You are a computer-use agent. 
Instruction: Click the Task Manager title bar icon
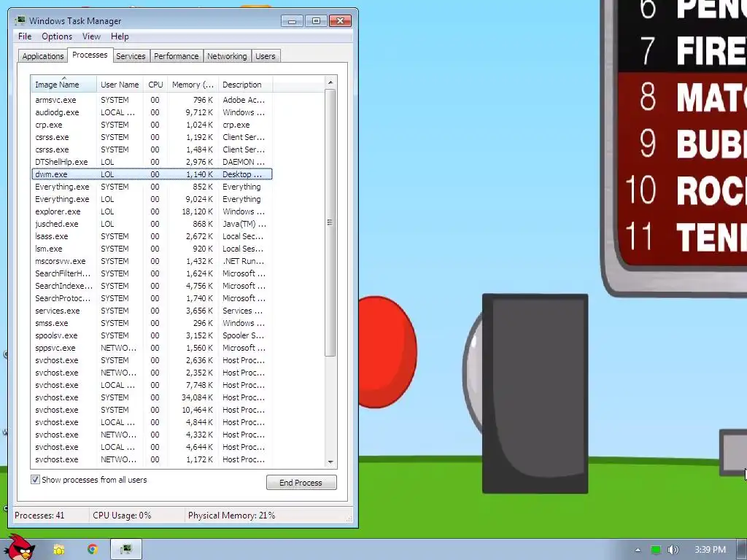point(20,20)
